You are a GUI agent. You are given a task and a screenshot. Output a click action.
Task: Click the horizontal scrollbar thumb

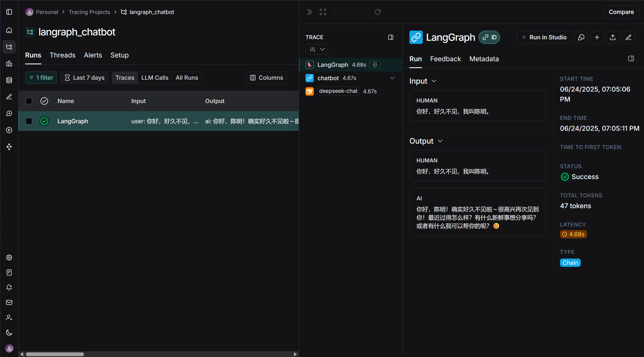55,354
